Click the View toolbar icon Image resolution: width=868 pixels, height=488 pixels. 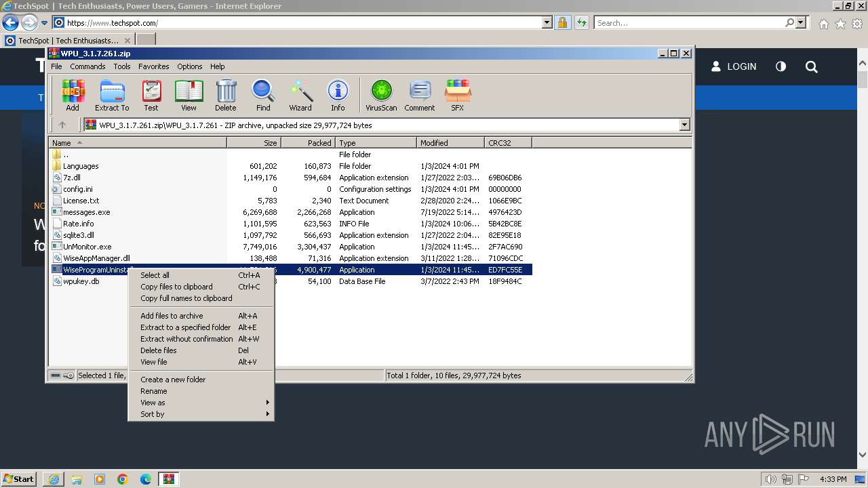tap(189, 95)
